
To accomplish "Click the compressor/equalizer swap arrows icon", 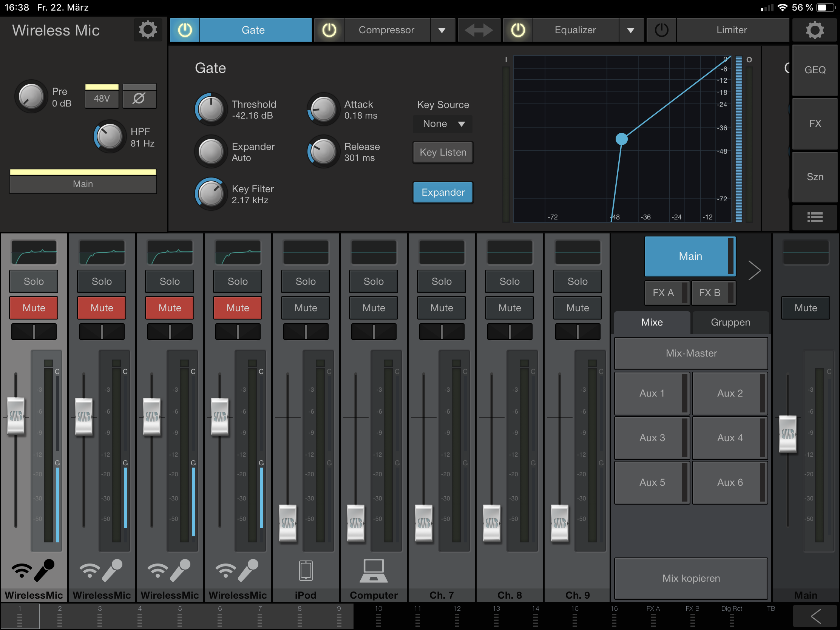I will click(478, 30).
